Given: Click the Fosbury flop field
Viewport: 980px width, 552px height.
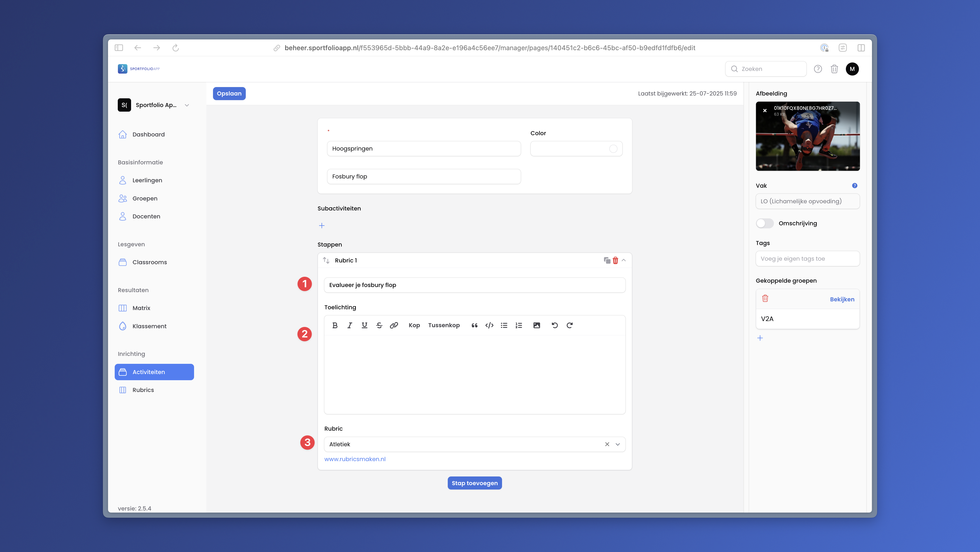Looking at the screenshot, I should [424, 176].
